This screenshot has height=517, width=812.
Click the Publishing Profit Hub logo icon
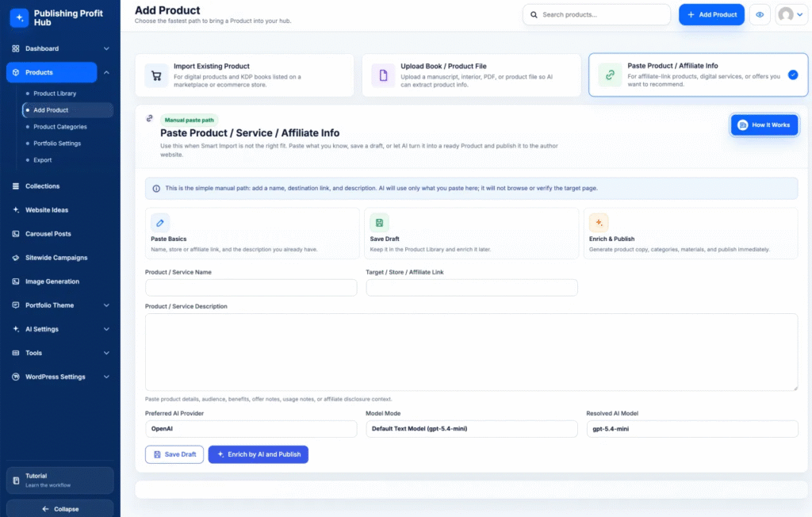click(x=19, y=17)
